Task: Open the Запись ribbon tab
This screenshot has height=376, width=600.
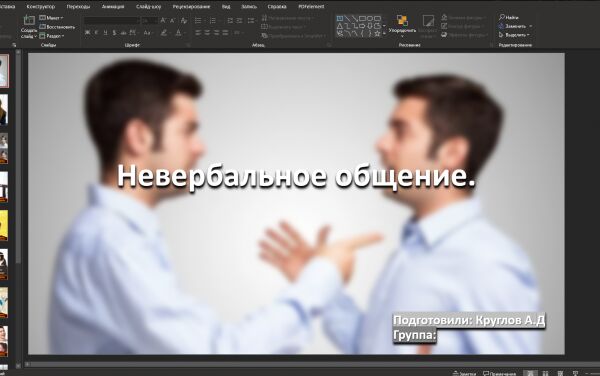Action: click(249, 7)
